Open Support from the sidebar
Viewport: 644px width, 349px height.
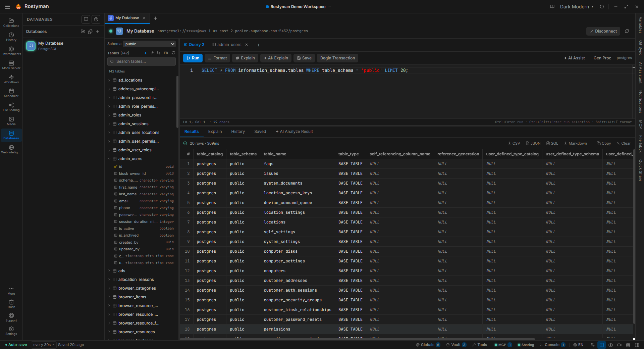tap(11, 317)
